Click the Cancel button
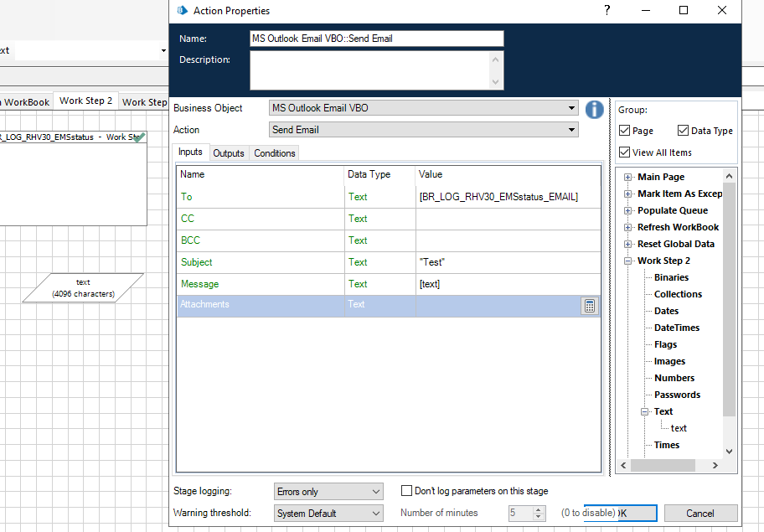This screenshot has height=532, width=764. pyautogui.click(x=699, y=513)
